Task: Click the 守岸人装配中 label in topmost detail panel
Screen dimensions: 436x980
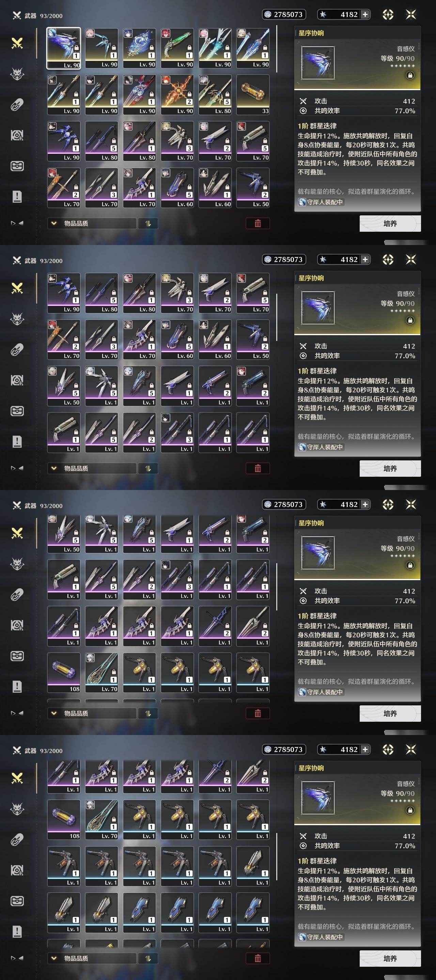Action: click(x=321, y=202)
